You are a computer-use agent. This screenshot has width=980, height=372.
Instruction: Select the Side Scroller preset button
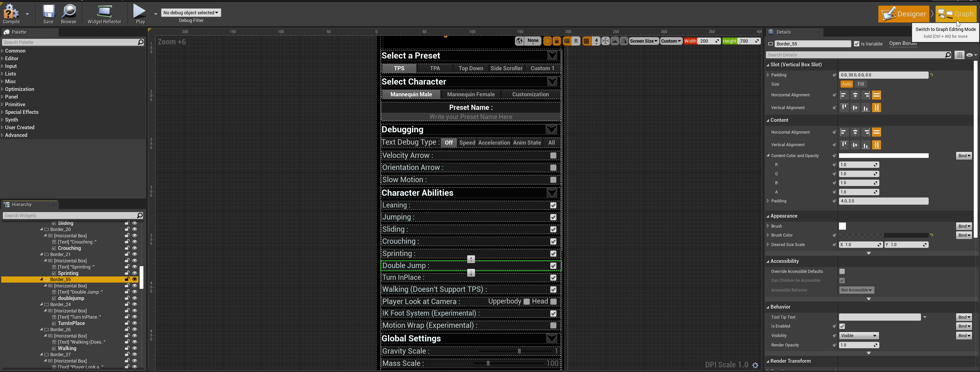tap(506, 68)
